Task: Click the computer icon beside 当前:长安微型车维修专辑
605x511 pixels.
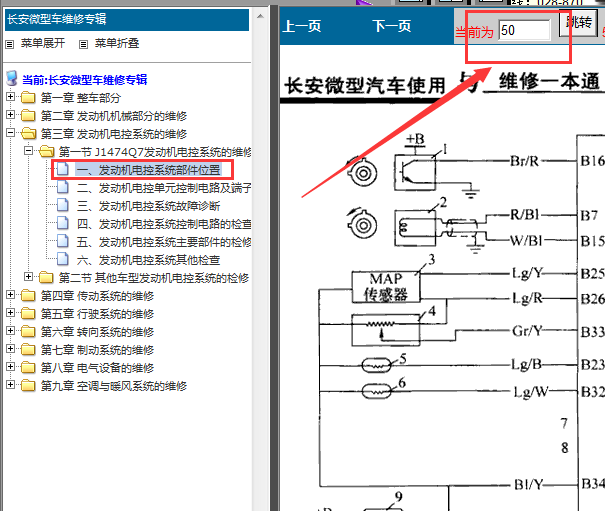Action: click(12, 78)
